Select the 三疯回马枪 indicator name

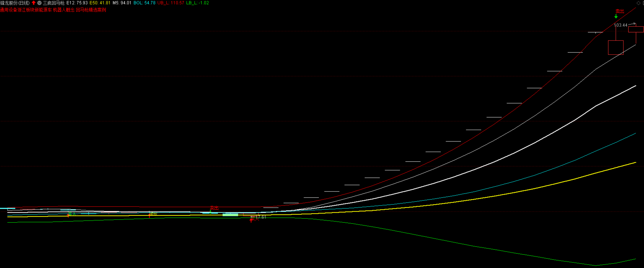[54, 3]
